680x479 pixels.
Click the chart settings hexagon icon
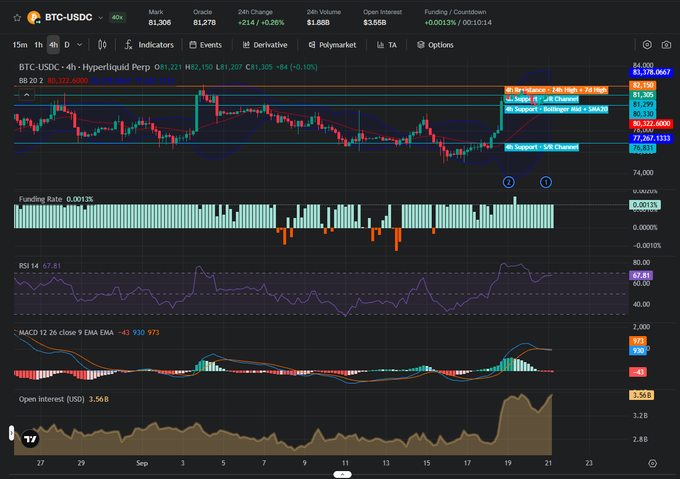[647, 45]
